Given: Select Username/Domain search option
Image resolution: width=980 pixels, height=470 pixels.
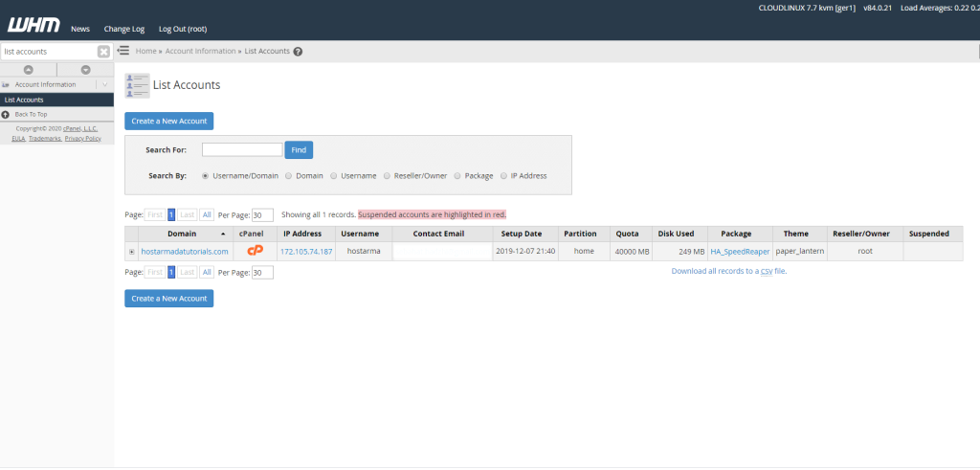Looking at the screenshot, I should coord(205,176).
